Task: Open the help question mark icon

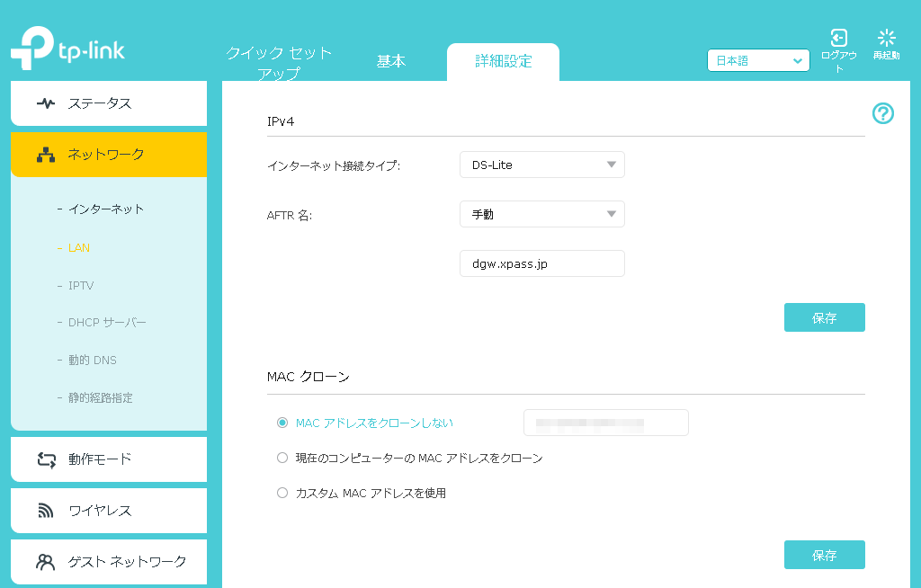Action: [883, 113]
